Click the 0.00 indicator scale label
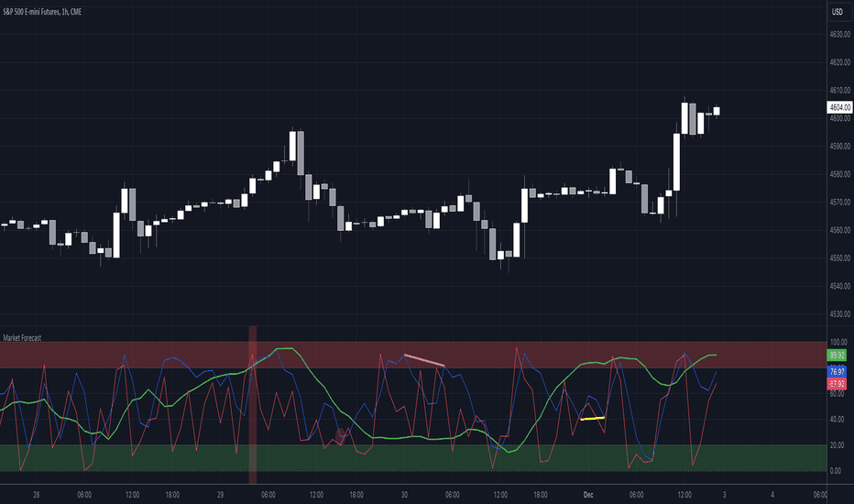This screenshot has height=504, width=854. click(x=836, y=471)
